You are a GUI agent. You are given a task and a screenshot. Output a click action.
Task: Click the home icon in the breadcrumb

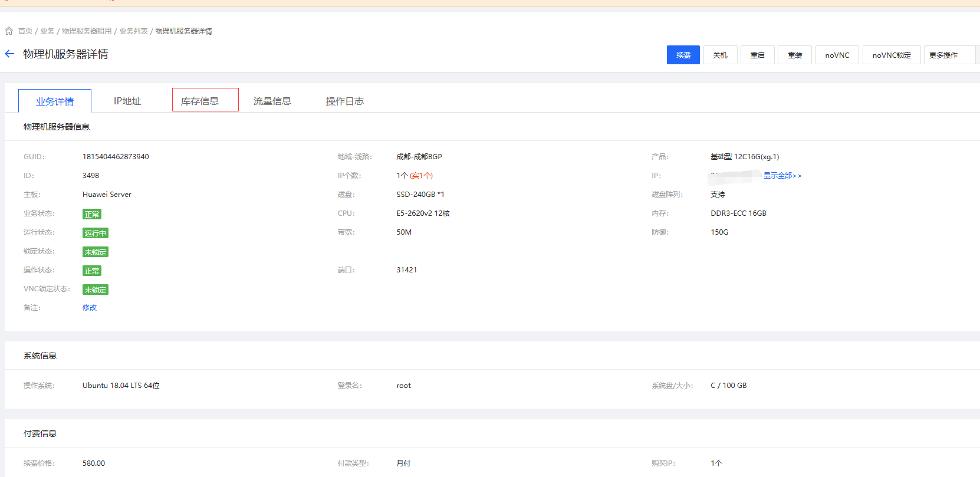(x=9, y=31)
